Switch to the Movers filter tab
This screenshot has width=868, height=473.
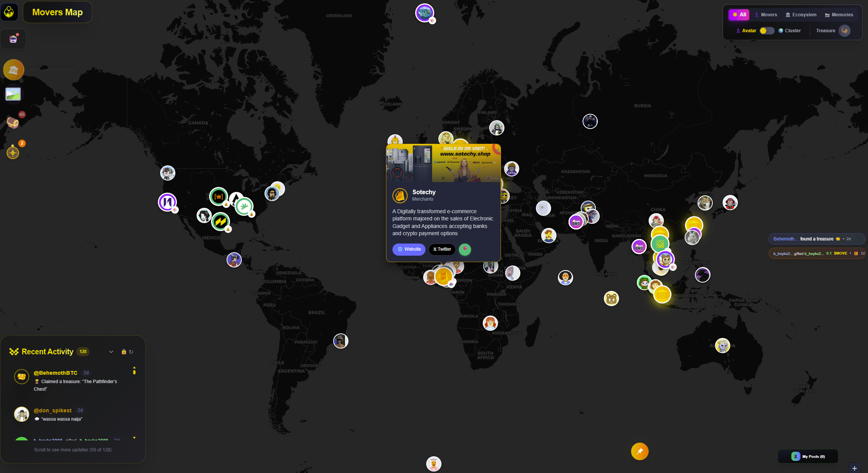tap(766, 14)
